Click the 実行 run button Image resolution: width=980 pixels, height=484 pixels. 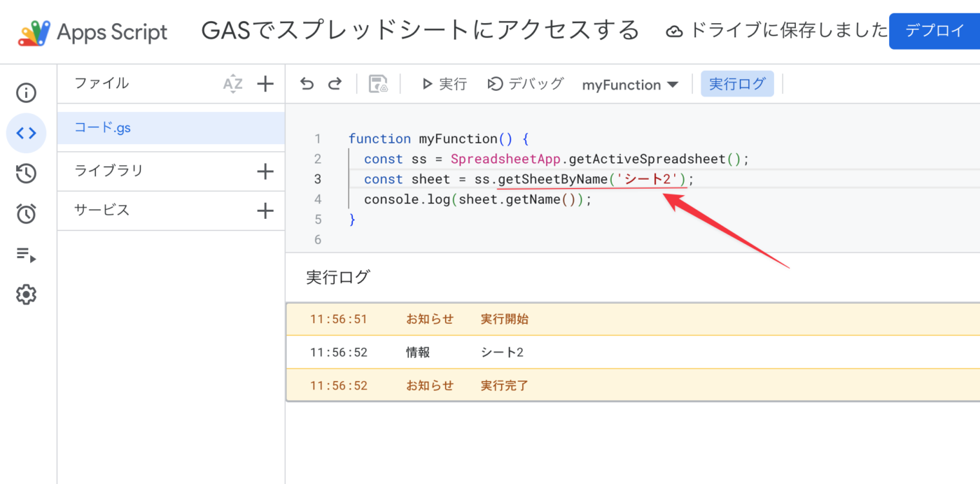[444, 84]
